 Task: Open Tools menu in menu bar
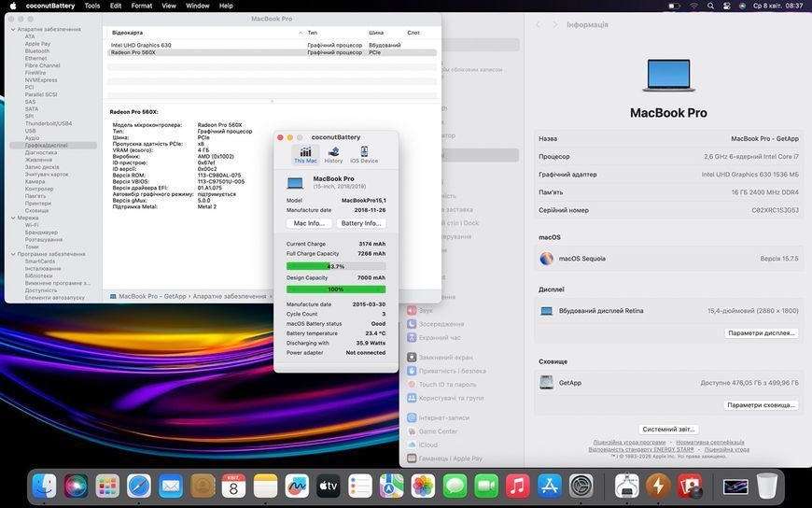[x=92, y=6]
